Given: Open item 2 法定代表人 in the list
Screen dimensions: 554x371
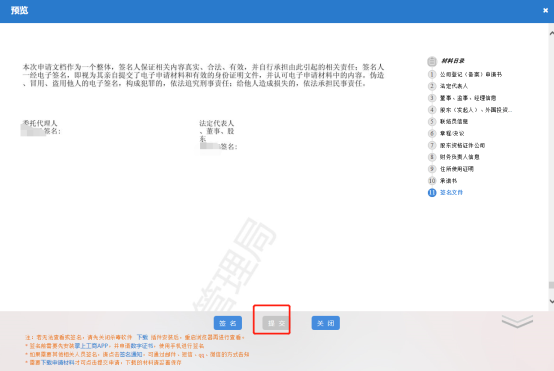Looking at the screenshot, I should tap(454, 86).
